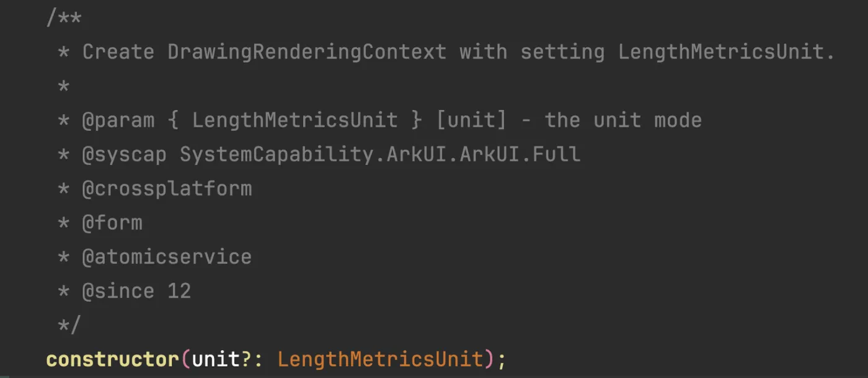Click the comment closing */ marker
The image size is (868, 378).
point(69,325)
